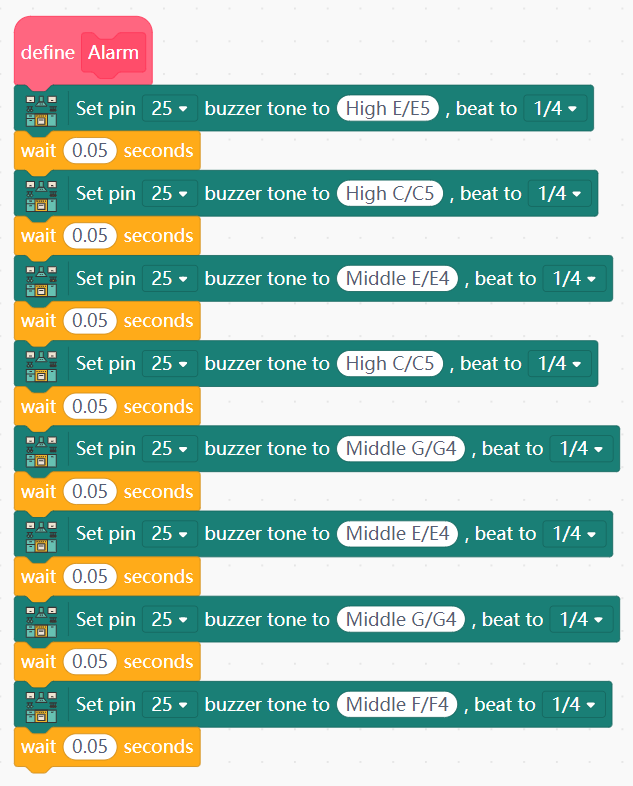Open pin 25 dropdown on High E/E5 block
633x786 pixels.
pyautogui.click(x=169, y=109)
